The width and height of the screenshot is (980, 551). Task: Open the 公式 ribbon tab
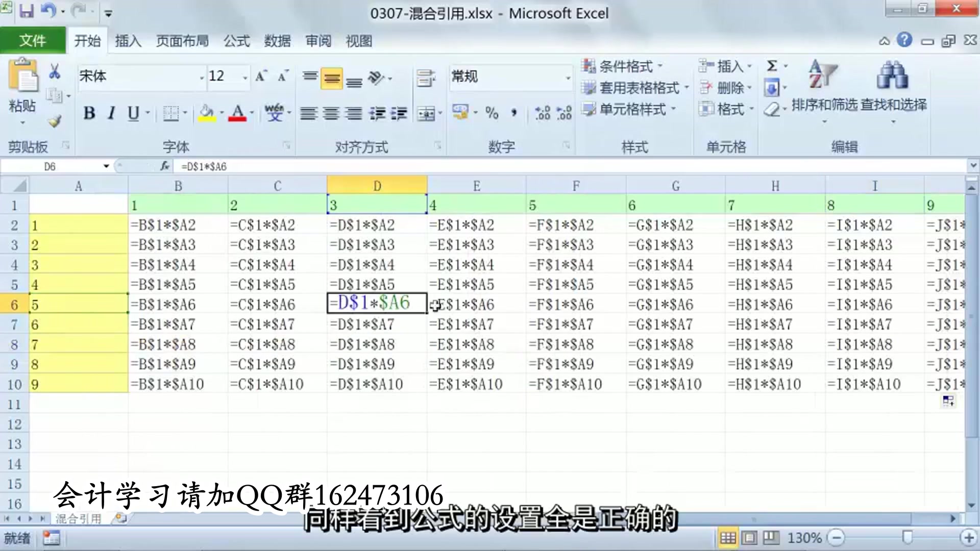(x=236, y=40)
